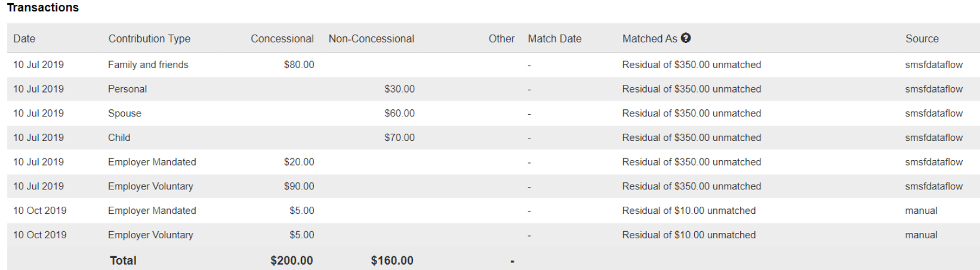Sort by the Date column header

tap(24, 38)
